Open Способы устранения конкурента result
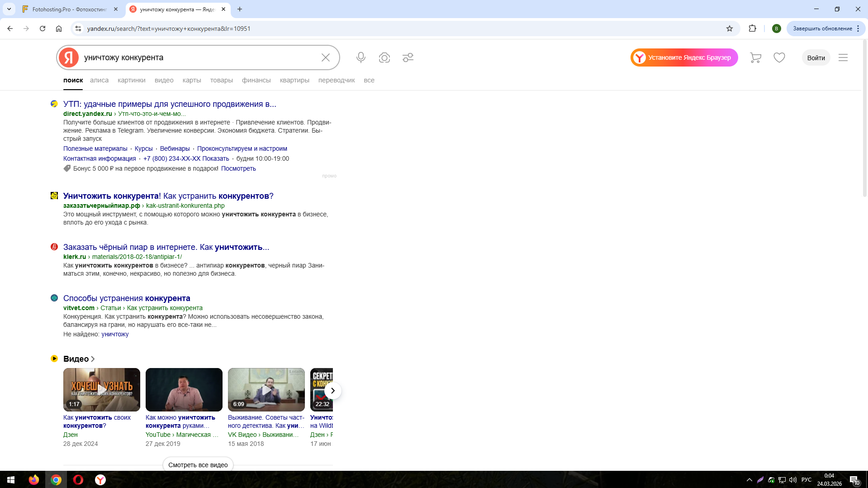Image resolution: width=868 pixels, height=488 pixels. pos(127,298)
